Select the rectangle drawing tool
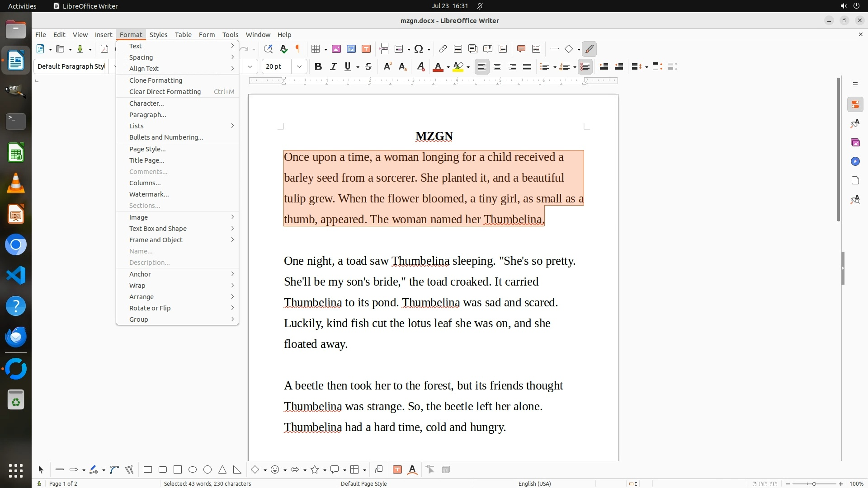Image resolution: width=868 pixels, height=488 pixels. (148, 469)
